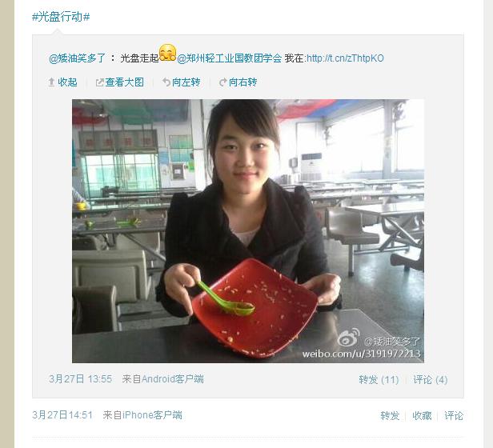
Task: Click the rotate-left arrow icon
Action: (x=166, y=82)
